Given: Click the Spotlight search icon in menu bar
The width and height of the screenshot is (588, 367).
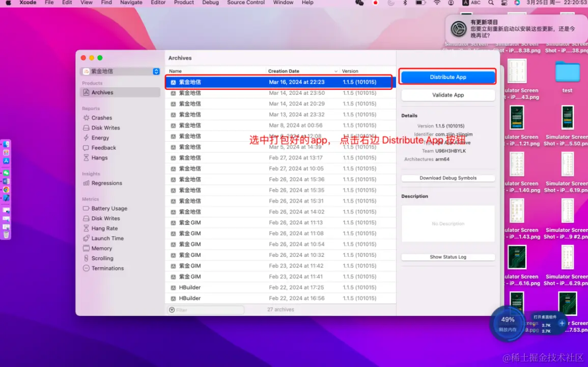Looking at the screenshot, I should [x=491, y=3].
